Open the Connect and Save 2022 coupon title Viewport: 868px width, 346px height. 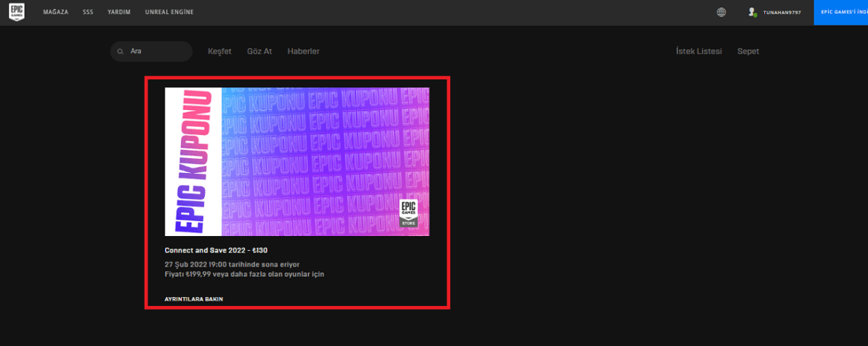(x=216, y=250)
